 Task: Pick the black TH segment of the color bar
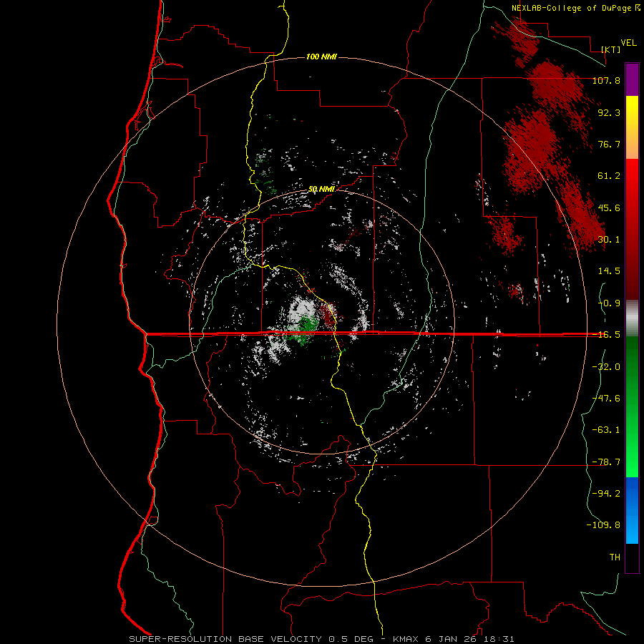coord(632,558)
